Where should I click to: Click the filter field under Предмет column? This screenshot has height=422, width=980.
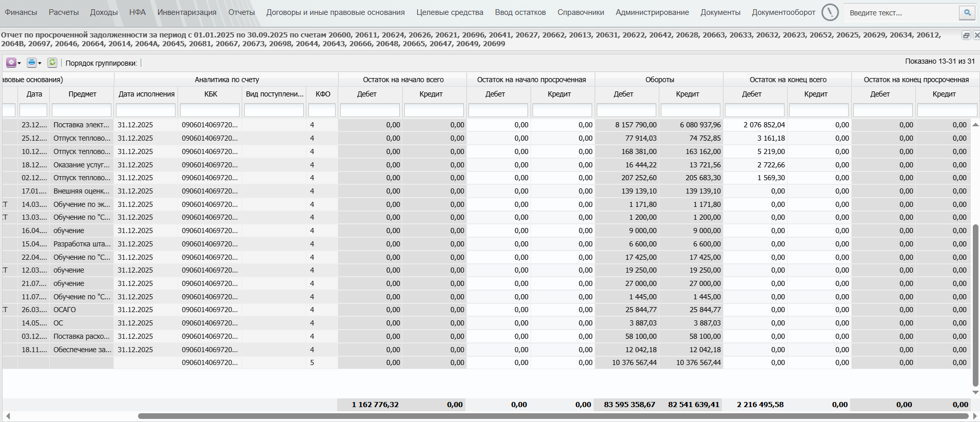coord(82,110)
